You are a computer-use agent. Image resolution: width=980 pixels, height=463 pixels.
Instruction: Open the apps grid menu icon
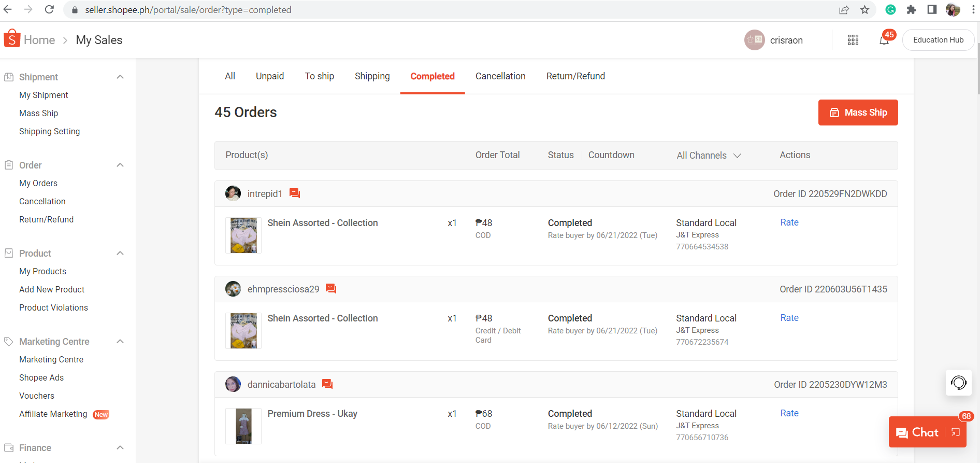853,40
